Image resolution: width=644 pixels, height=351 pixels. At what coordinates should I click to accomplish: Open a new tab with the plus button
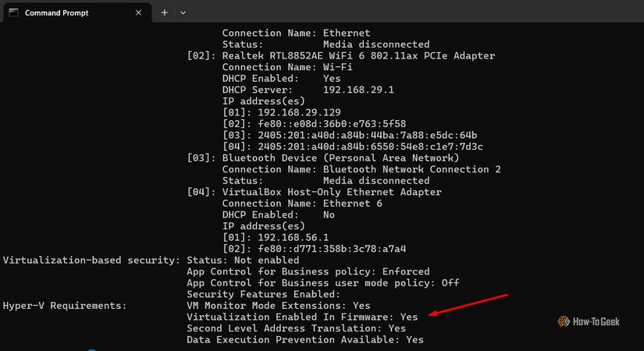coord(165,12)
